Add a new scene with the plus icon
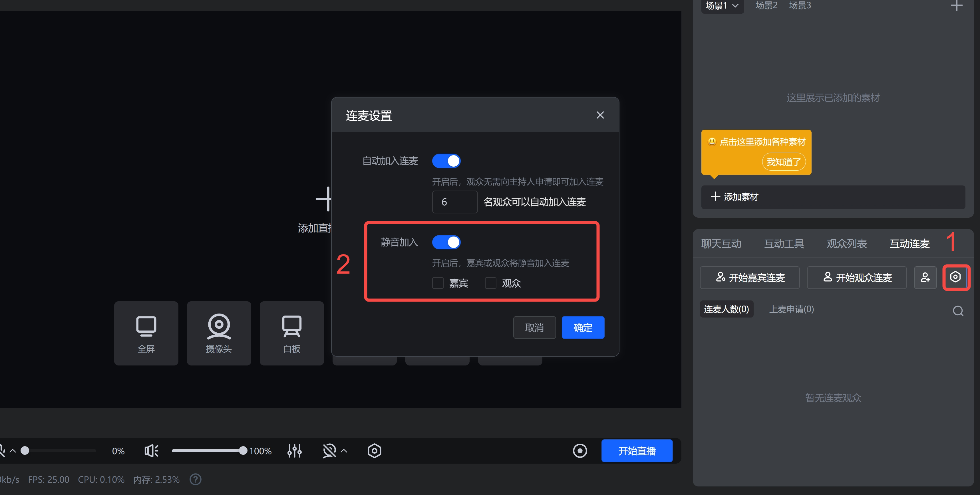980x495 pixels. click(956, 6)
